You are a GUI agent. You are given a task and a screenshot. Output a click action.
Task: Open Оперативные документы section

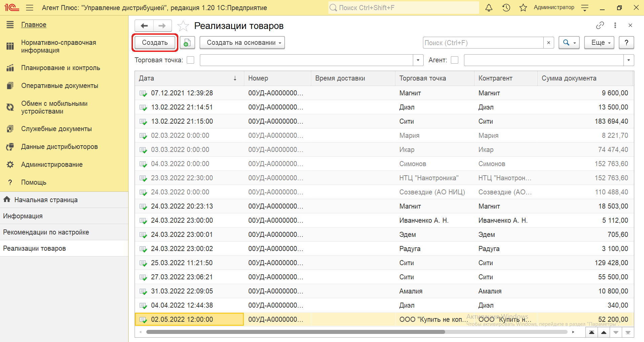(60, 86)
